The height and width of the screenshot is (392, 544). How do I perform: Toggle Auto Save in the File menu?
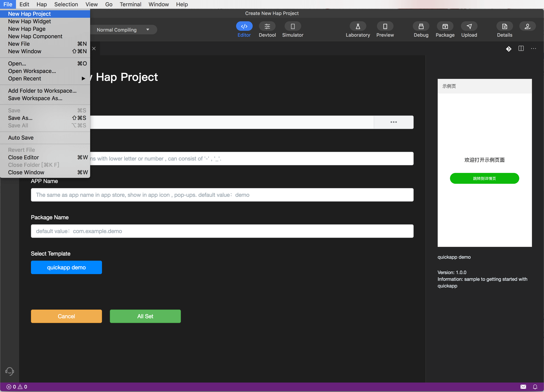(x=45, y=138)
